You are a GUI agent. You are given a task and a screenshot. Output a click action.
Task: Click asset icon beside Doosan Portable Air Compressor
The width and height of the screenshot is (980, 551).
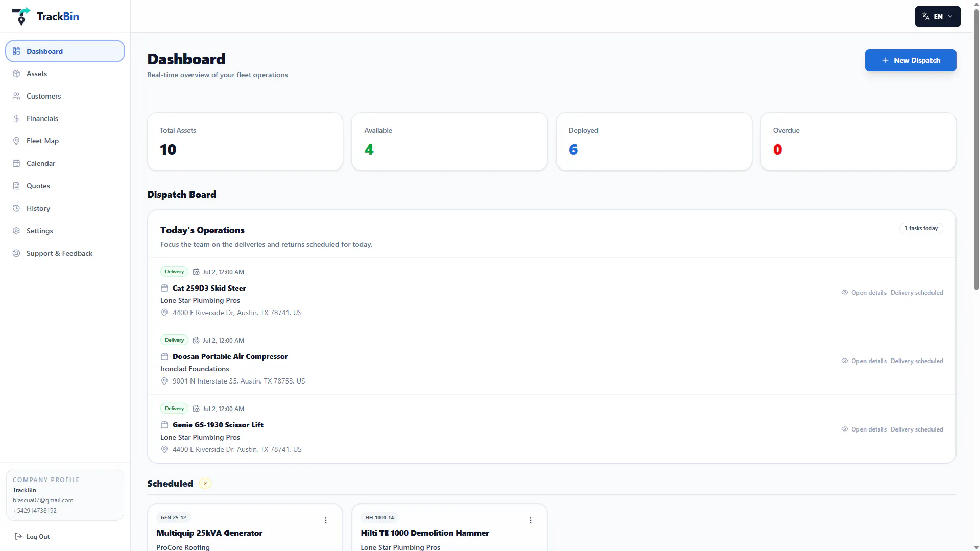(x=164, y=356)
